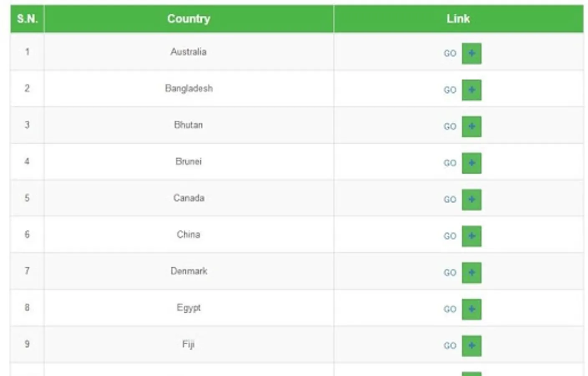Click the GO link in Bhutan row
This screenshot has width=588, height=376.
[449, 127]
